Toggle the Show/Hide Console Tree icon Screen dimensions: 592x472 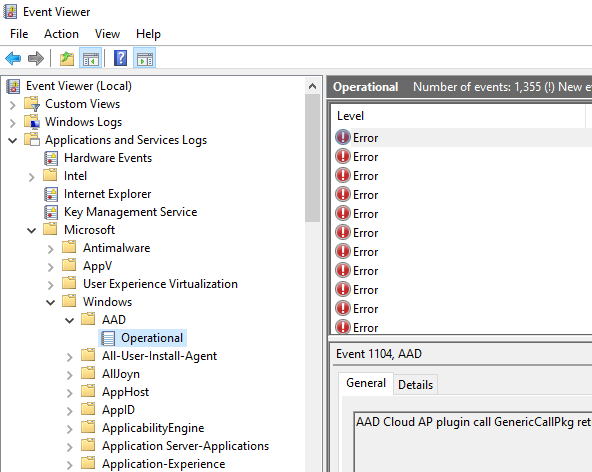[91, 59]
